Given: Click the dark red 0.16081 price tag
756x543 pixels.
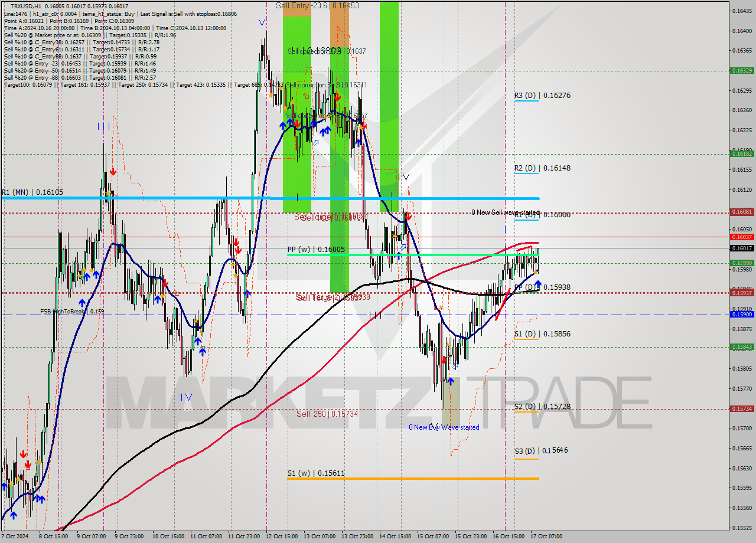Looking at the screenshot, I should (x=742, y=211).
